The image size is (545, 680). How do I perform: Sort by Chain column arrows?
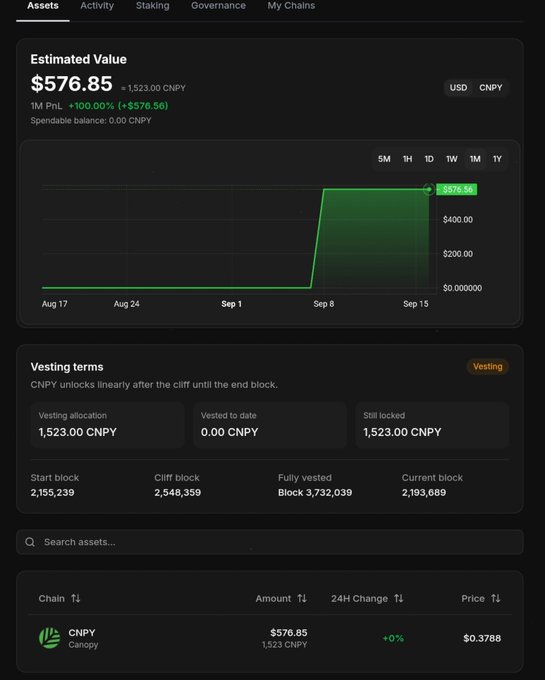tap(76, 598)
